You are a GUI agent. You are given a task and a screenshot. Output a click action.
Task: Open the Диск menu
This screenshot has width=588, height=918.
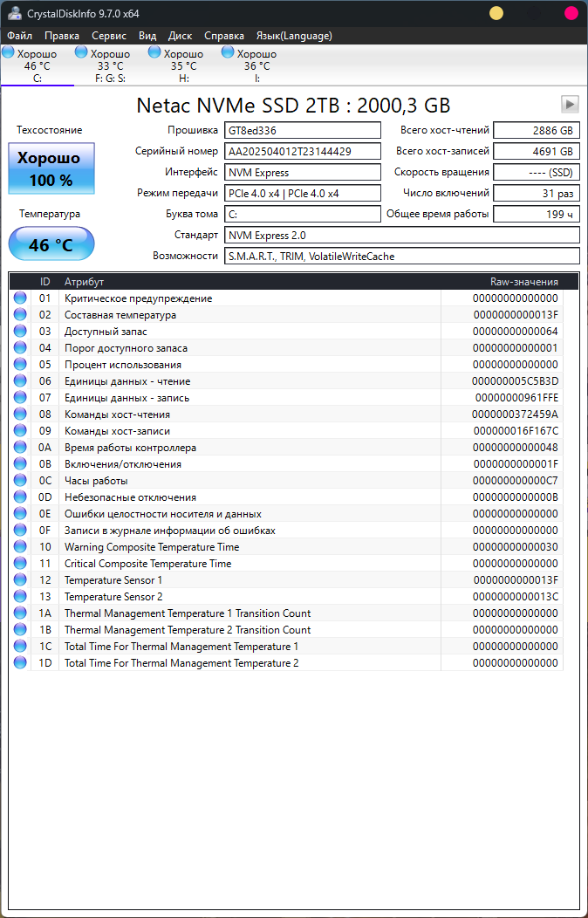point(181,36)
